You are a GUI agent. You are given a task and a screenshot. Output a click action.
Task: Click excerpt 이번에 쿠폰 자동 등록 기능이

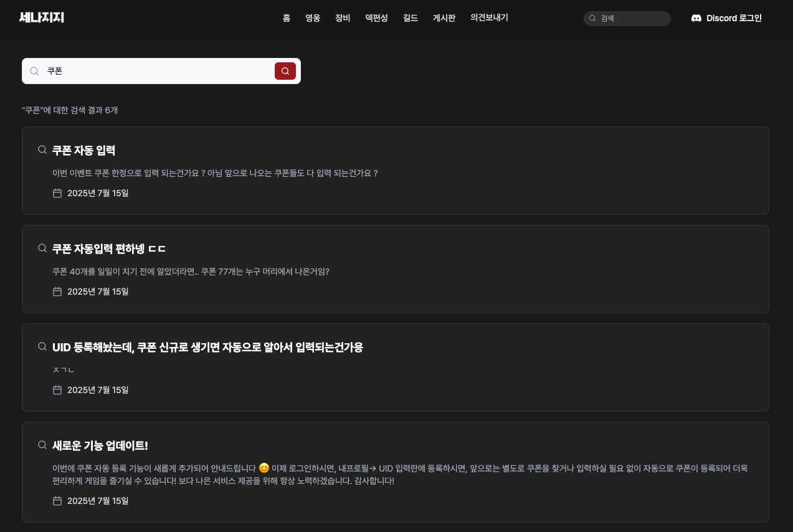[x=400, y=475]
